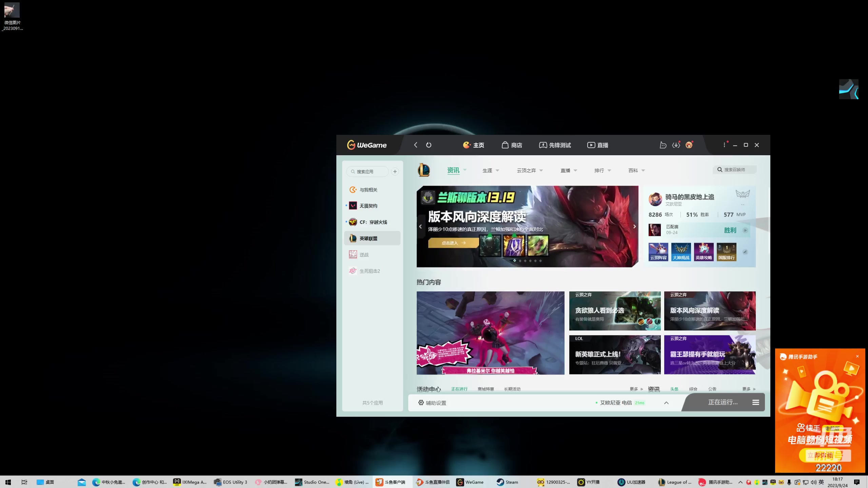Open the 大神观战 shortcut icon
Viewport: 868px width, 488px height.
coord(681,252)
